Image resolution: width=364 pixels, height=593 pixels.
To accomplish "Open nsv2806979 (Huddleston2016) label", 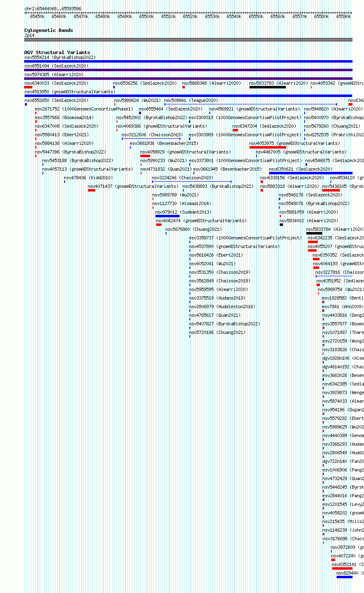I will click(x=222, y=307).
